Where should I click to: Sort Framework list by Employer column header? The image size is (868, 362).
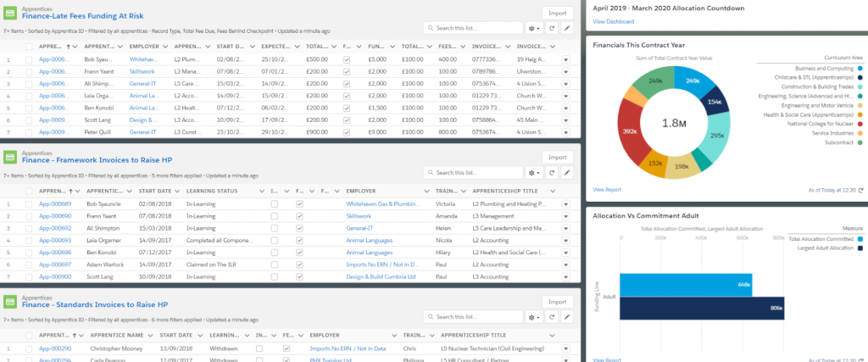360,191
